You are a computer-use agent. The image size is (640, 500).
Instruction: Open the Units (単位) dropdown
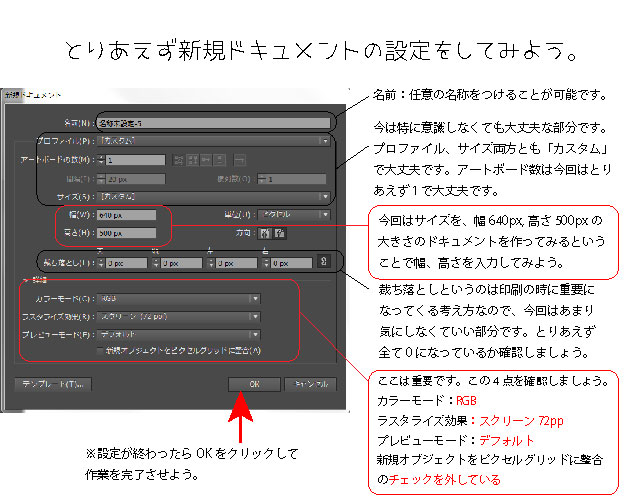tap(294, 214)
